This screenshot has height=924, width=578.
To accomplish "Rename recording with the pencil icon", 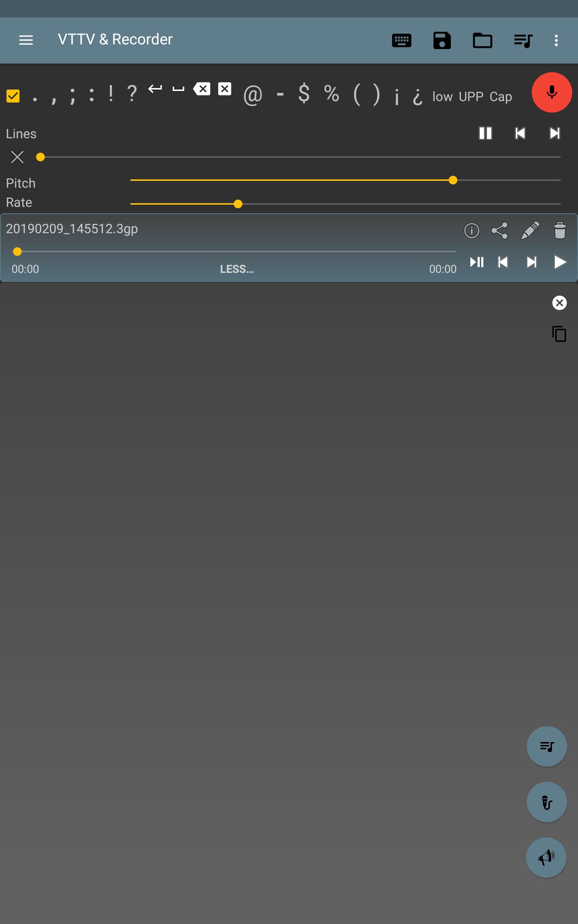I will click(x=531, y=231).
